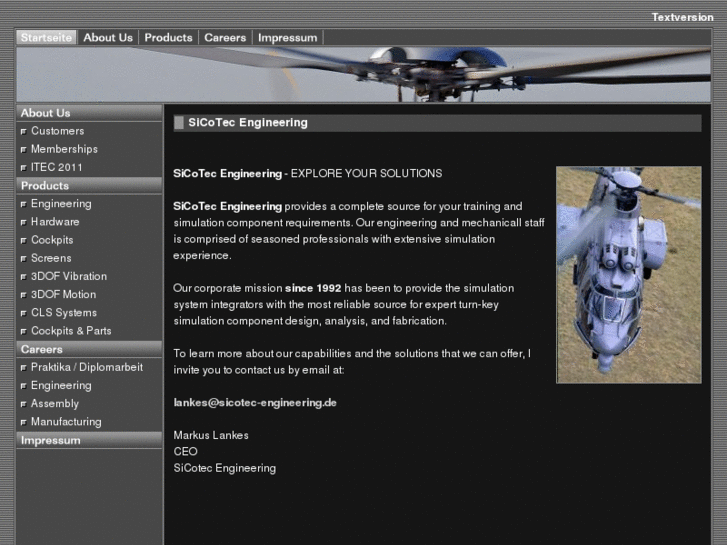Click the bullet icon next to Manufacturing

coord(24,423)
